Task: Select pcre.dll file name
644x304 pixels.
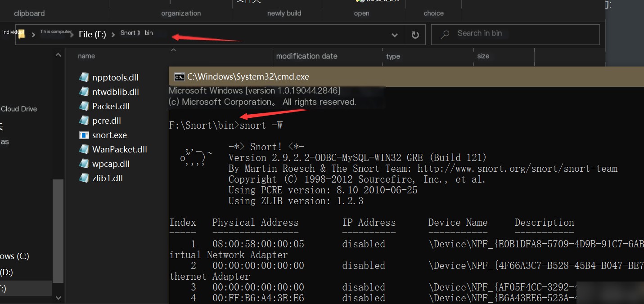Action: [107, 121]
